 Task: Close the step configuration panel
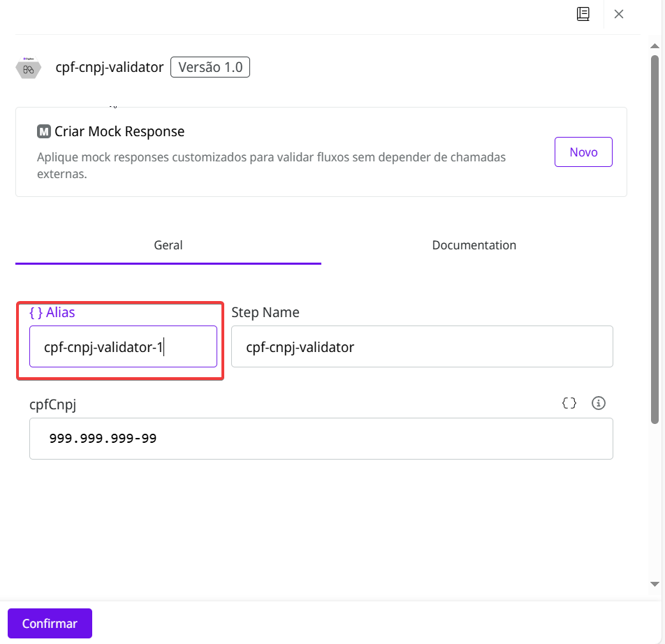(x=619, y=14)
